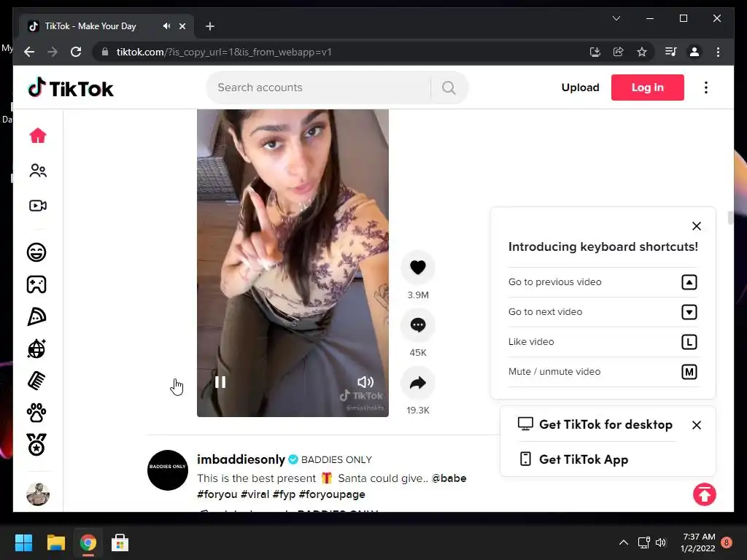Click the scroll-to-top red arrow button
The height and width of the screenshot is (560, 747).
(705, 494)
